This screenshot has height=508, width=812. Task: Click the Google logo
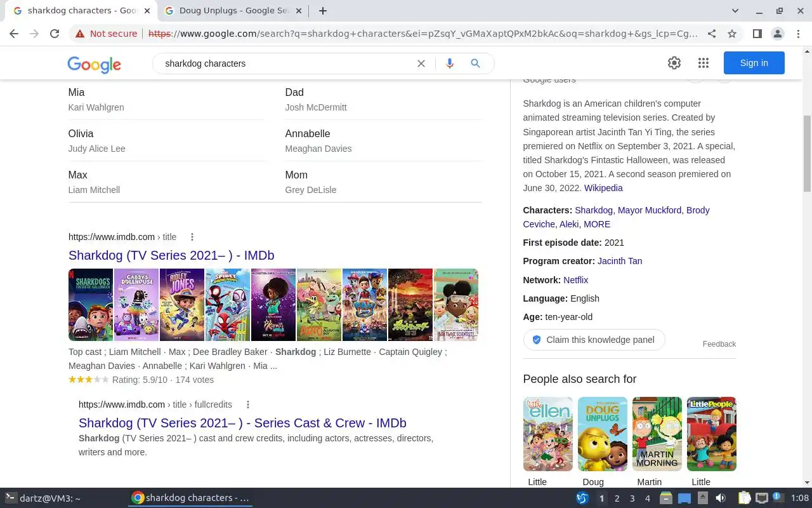click(x=94, y=64)
